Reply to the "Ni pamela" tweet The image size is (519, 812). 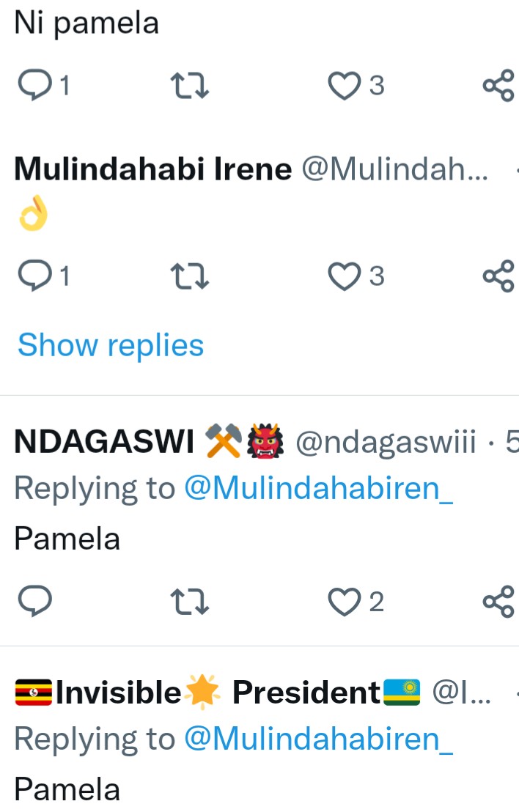[x=34, y=86]
